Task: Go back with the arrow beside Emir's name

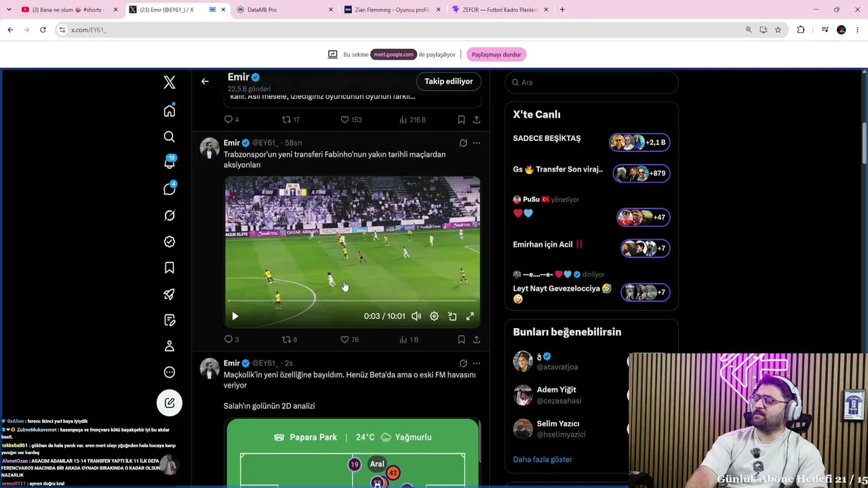Action: [x=205, y=81]
